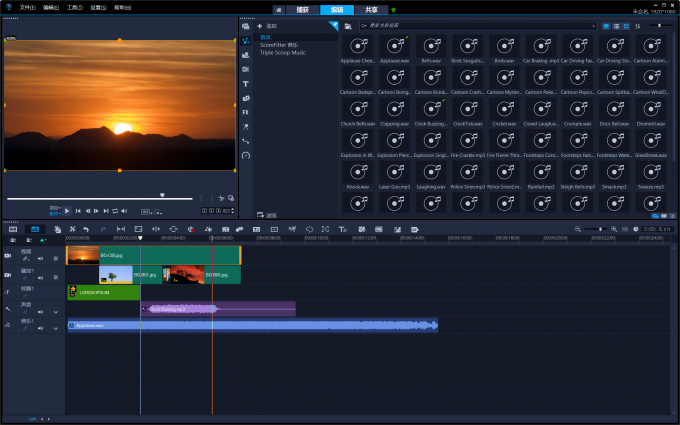Switch to the Capture tab

pos(302,10)
